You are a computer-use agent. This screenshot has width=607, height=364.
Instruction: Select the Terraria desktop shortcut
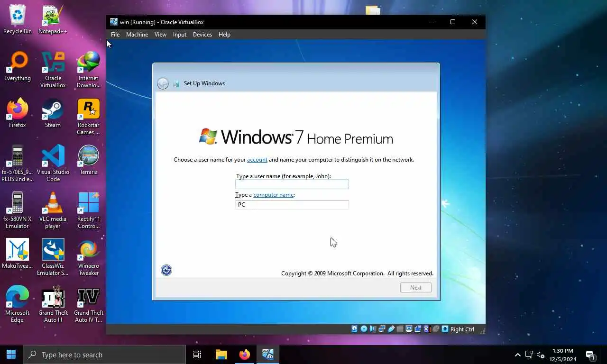coord(89,160)
